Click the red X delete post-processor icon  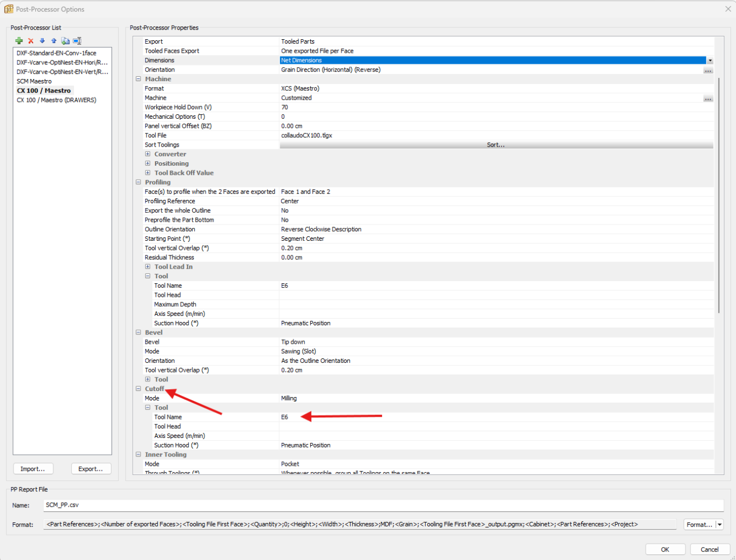tap(31, 41)
